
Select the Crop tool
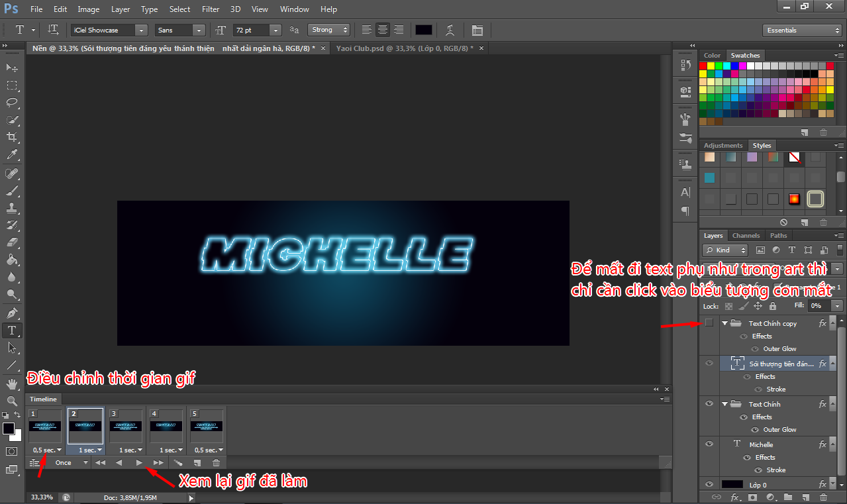pos(12,137)
